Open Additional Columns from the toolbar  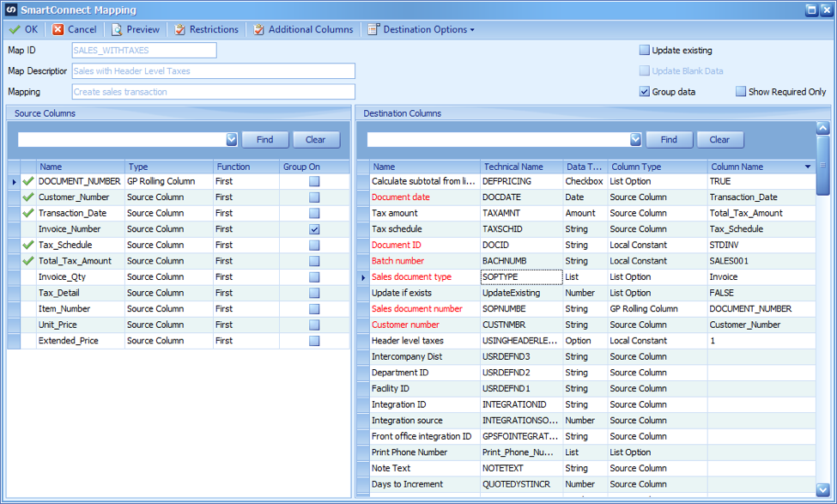pos(303,29)
